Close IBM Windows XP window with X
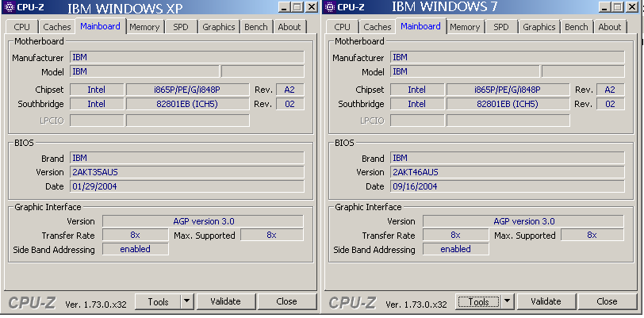This screenshot has width=644, height=318. (312, 7)
